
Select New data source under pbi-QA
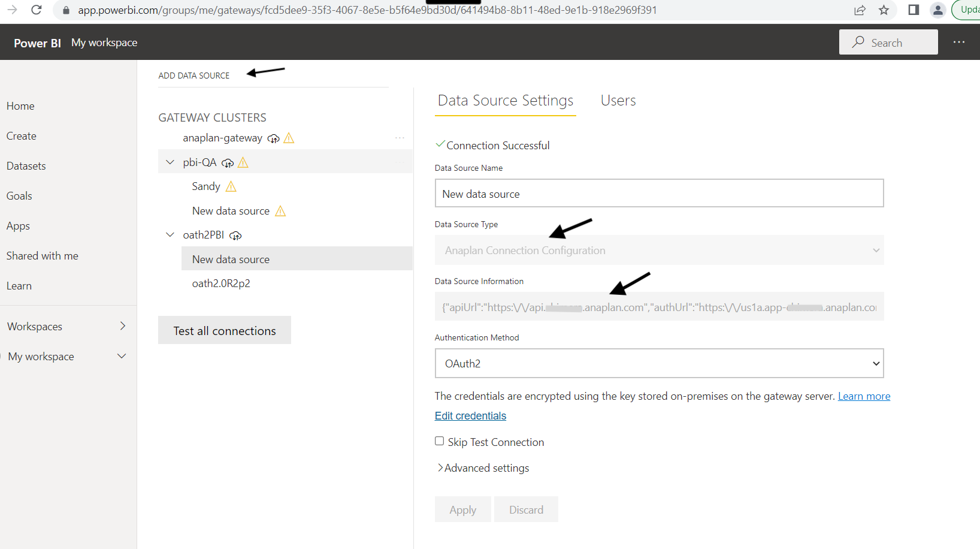[231, 211]
